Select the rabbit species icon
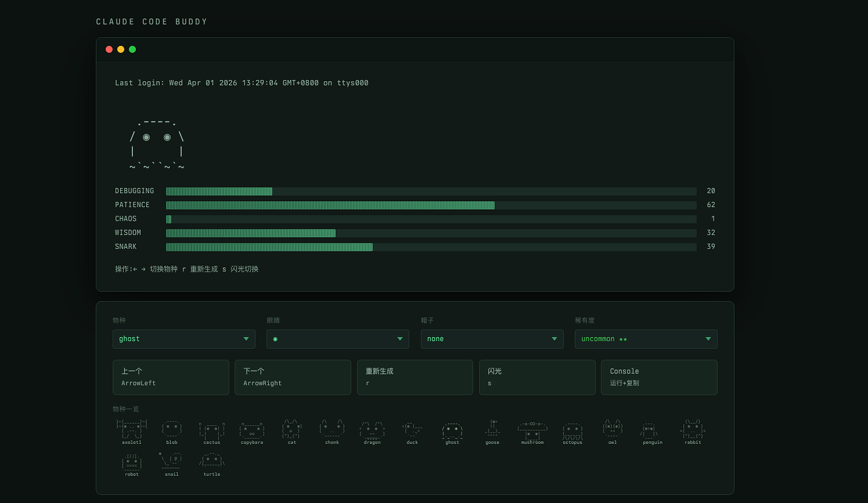This screenshot has width=868, height=503. tap(693, 431)
